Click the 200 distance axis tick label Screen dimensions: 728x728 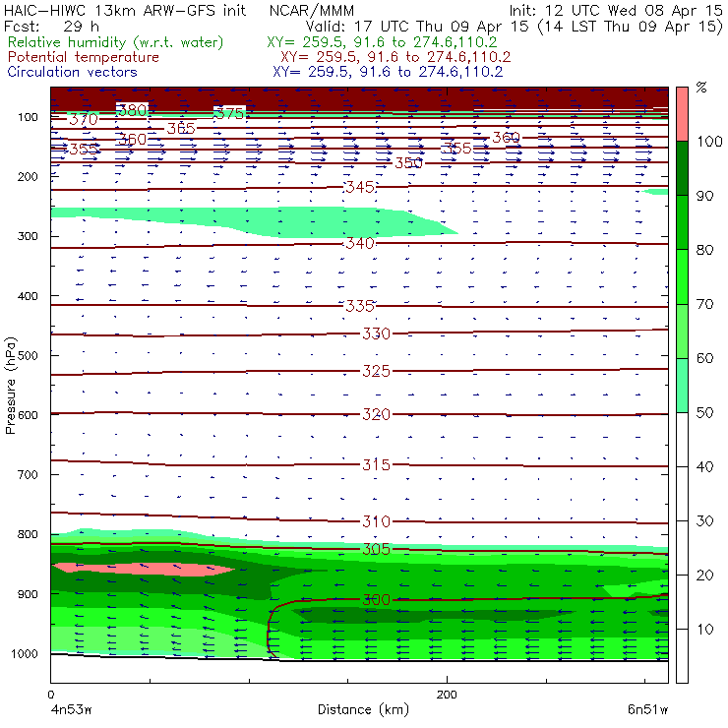pos(447,695)
